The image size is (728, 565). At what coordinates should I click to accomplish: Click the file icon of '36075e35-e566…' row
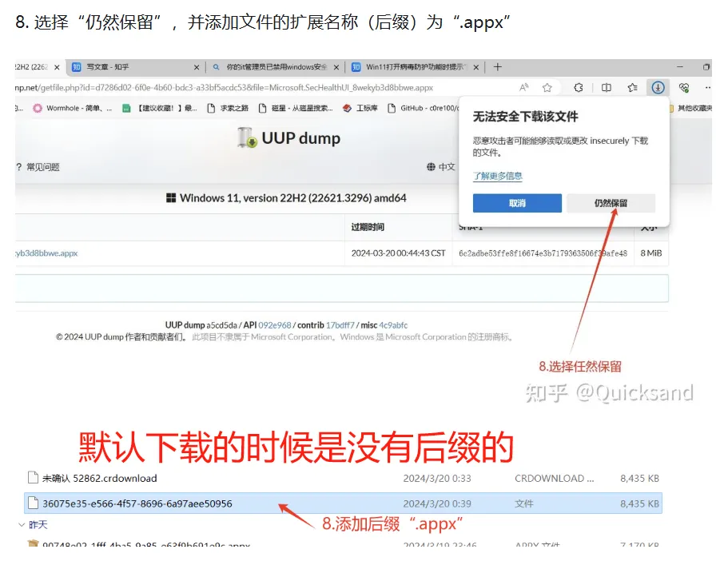33,503
